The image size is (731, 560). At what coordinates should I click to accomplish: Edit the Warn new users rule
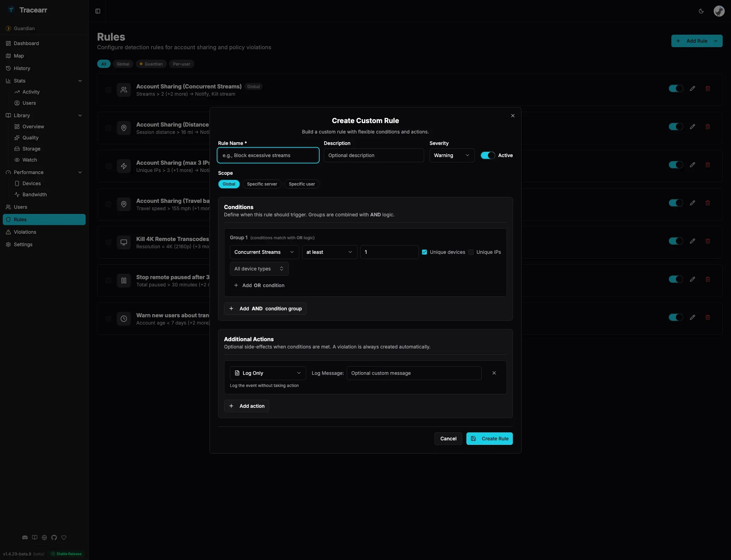click(692, 317)
